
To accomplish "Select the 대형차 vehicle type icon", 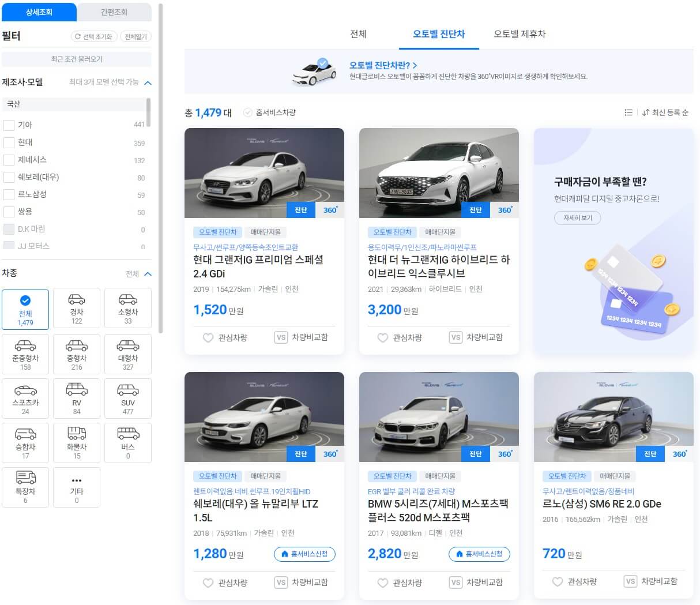I will tap(128, 354).
